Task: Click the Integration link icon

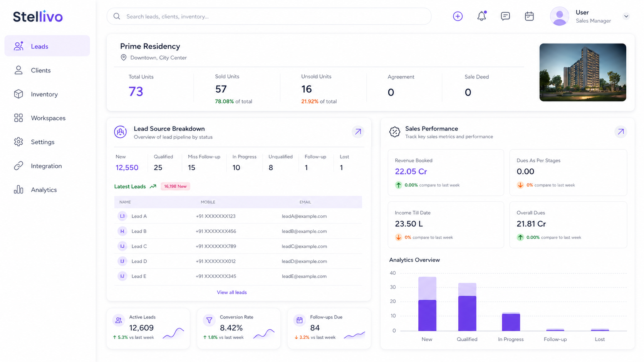Action: point(18,166)
